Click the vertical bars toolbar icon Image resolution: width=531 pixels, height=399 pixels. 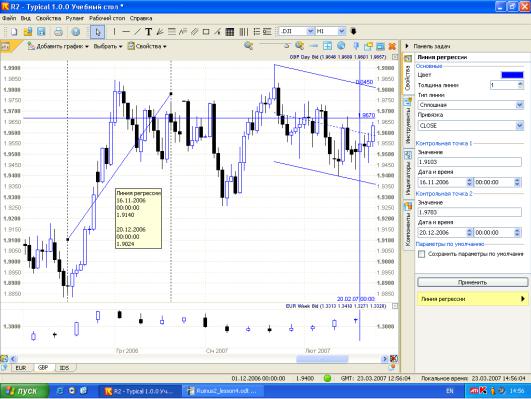(x=243, y=32)
